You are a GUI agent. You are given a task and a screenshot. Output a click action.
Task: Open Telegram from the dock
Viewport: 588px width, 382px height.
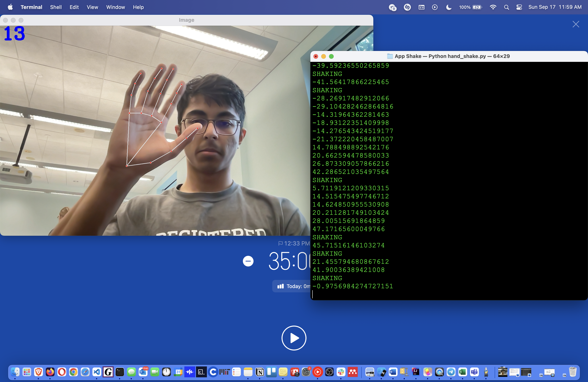point(451,372)
